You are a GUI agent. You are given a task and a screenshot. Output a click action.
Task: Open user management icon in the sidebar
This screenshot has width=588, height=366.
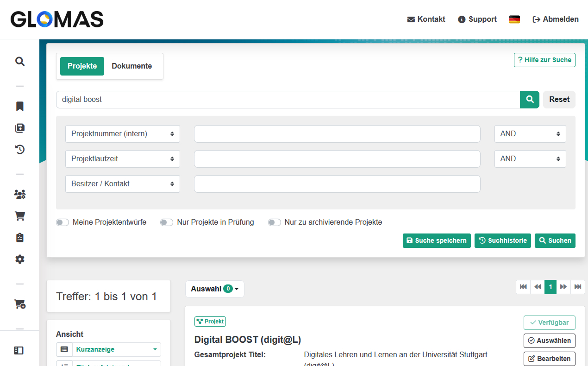(19, 194)
